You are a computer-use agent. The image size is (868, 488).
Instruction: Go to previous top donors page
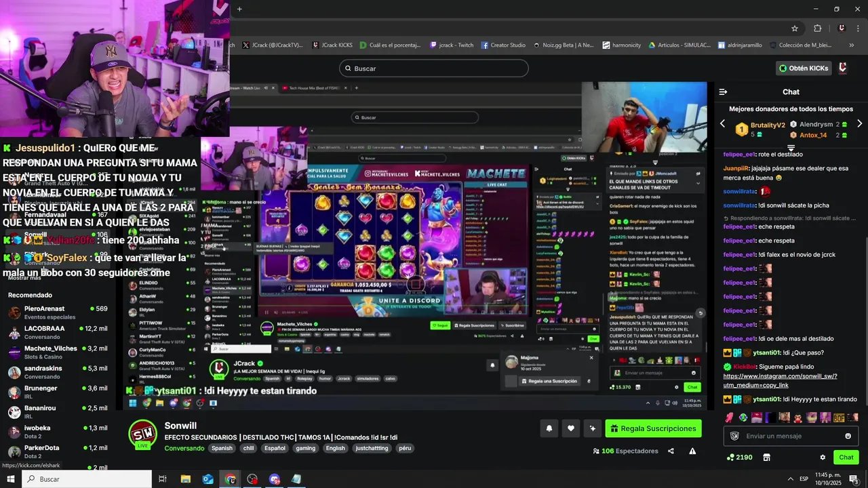pyautogui.click(x=722, y=124)
